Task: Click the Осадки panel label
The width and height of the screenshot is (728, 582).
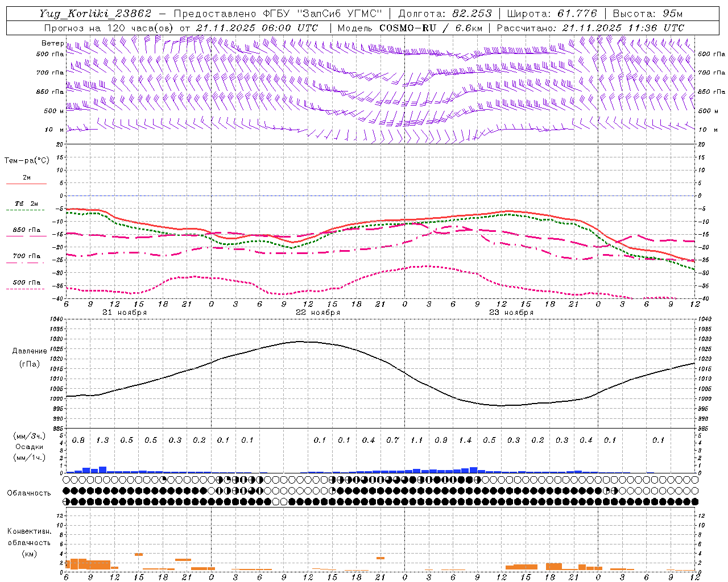Action: pyautogui.click(x=29, y=447)
